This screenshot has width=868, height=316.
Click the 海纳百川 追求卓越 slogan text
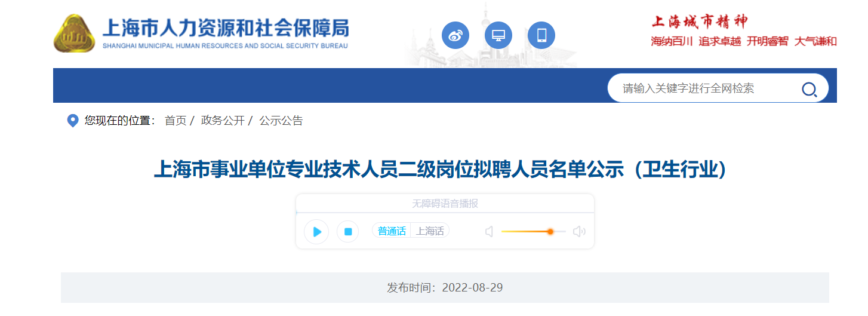(x=695, y=41)
